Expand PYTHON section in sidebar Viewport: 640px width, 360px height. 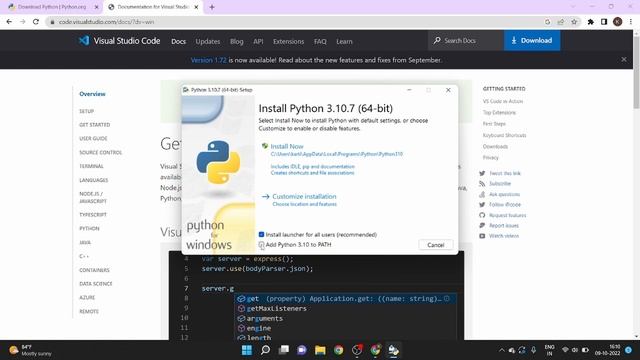pos(89,229)
